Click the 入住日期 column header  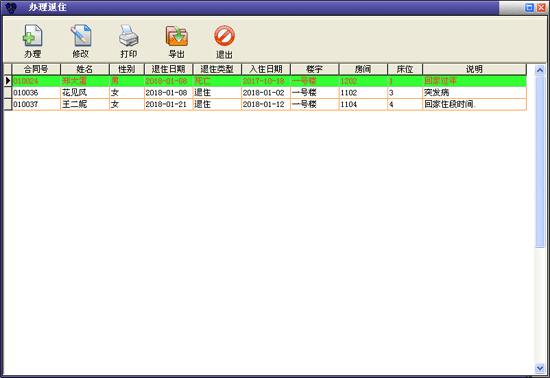(266, 69)
